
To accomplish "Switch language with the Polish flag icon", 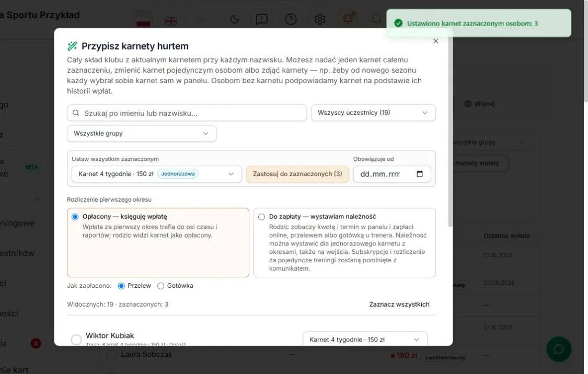I will tap(143, 20).
